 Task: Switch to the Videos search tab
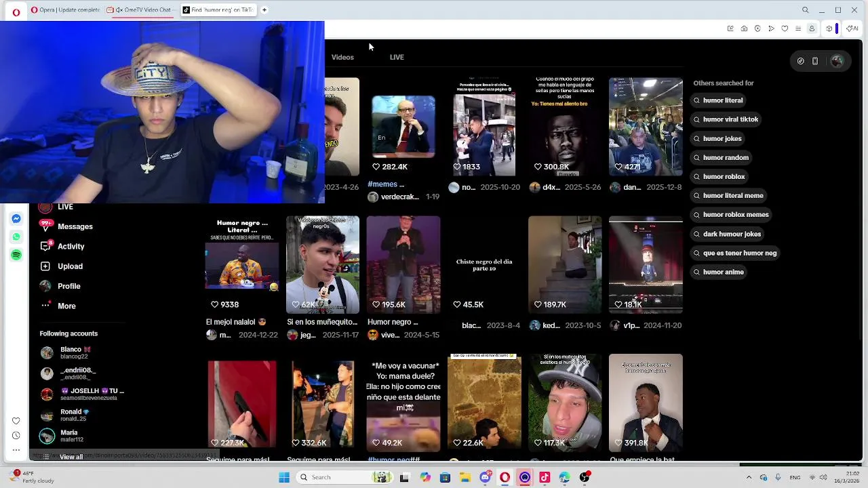click(x=342, y=57)
